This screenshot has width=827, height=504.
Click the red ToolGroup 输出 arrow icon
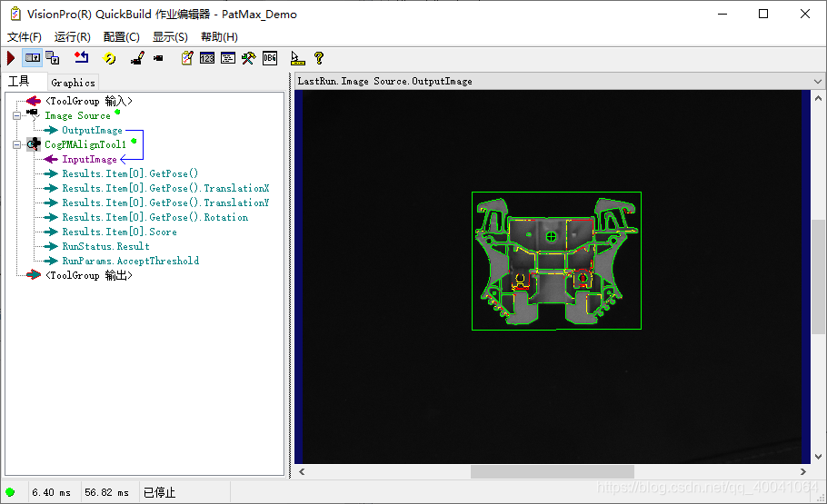tap(34, 274)
